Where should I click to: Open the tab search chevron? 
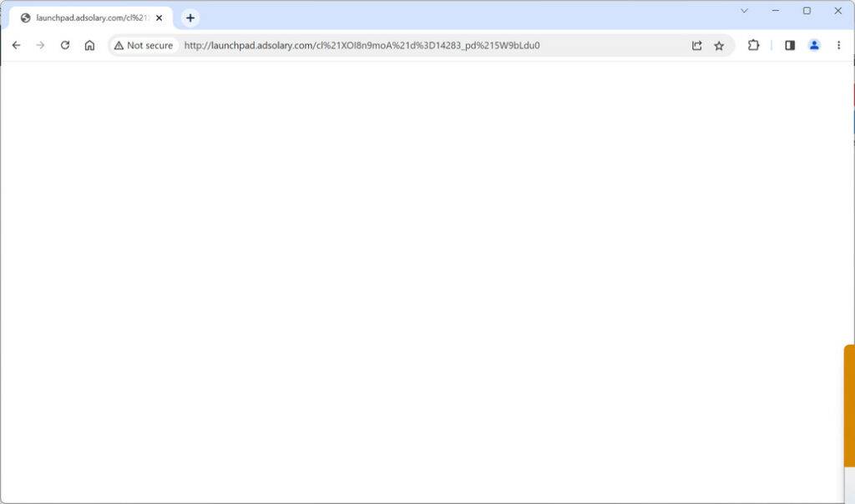(744, 12)
